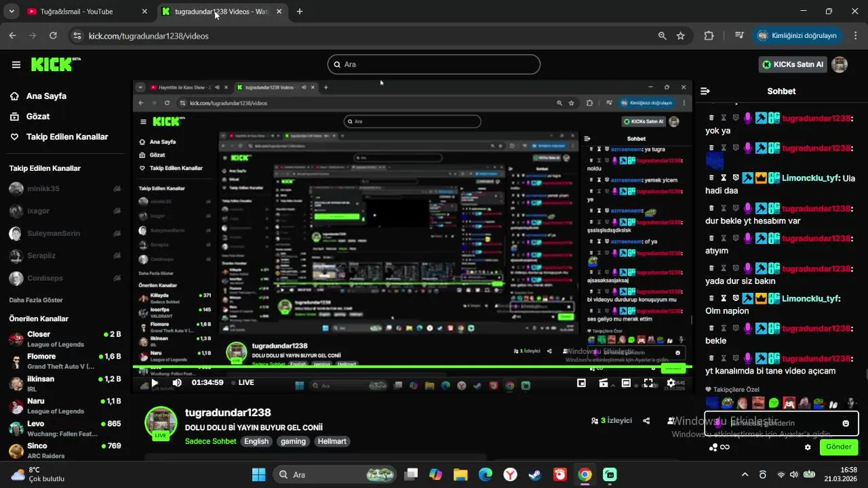This screenshot has height=488, width=868.
Task: Expand Daha Fazla Göster list
Action: (36, 300)
